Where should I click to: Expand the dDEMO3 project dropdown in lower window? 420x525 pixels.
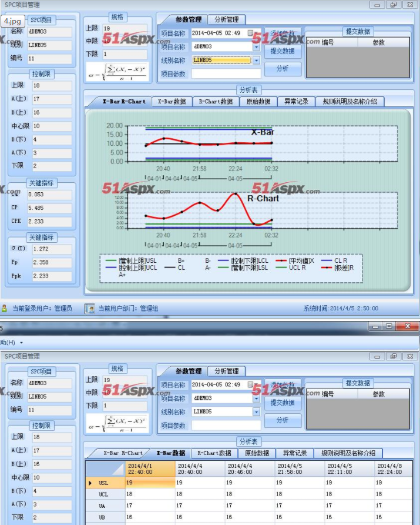(256, 398)
